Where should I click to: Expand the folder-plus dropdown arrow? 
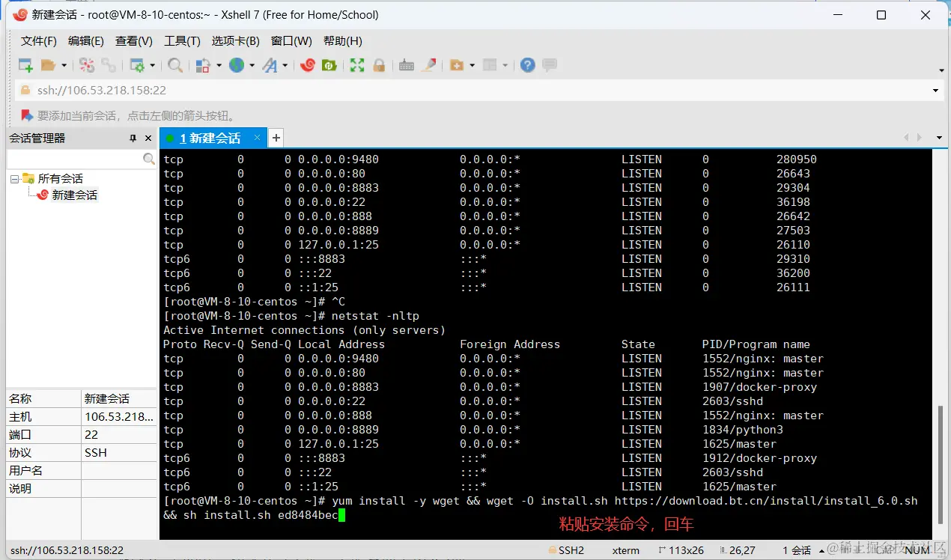472,66
